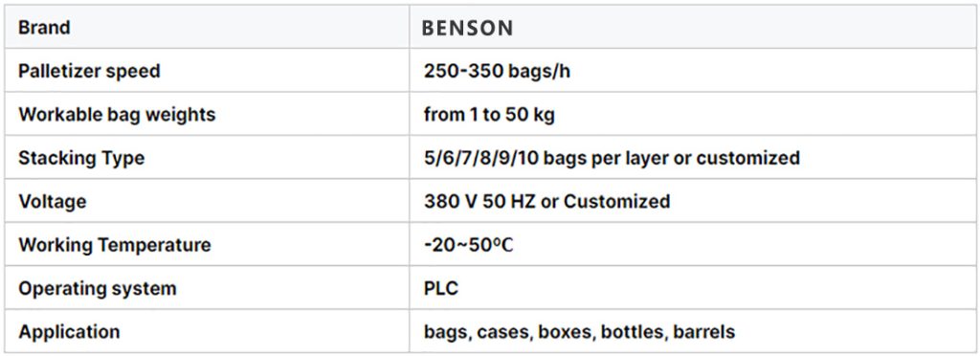Click the word barrels in Application row

703,332
